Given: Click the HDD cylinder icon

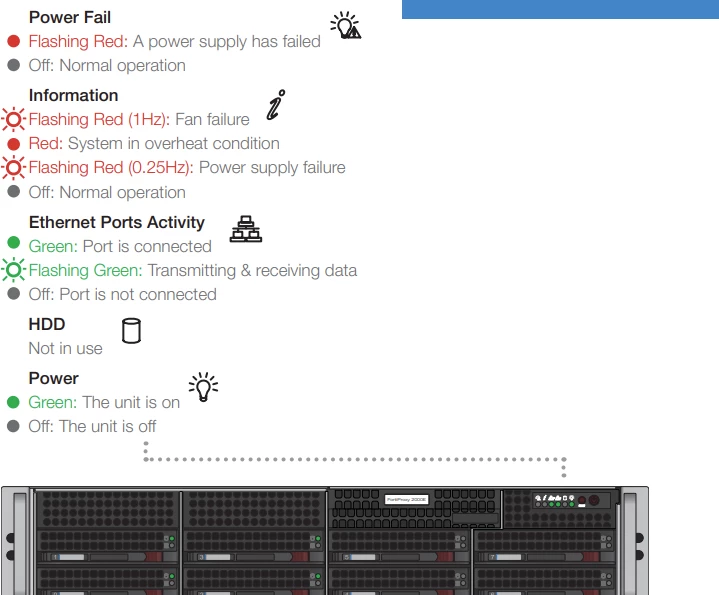Looking at the screenshot, I should [131, 331].
